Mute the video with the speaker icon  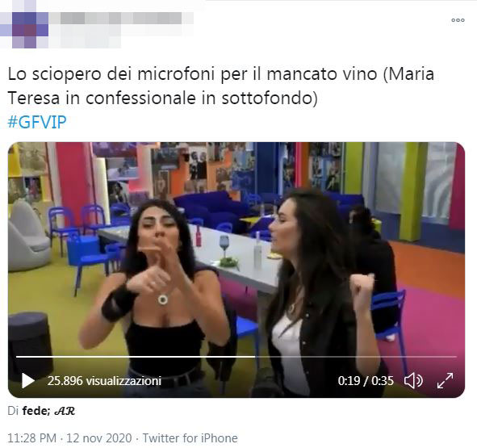coord(413,381)
